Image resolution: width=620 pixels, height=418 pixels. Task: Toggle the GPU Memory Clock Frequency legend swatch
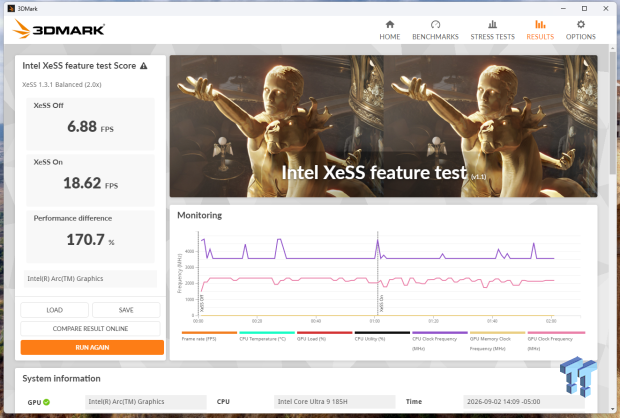point(497,333)
